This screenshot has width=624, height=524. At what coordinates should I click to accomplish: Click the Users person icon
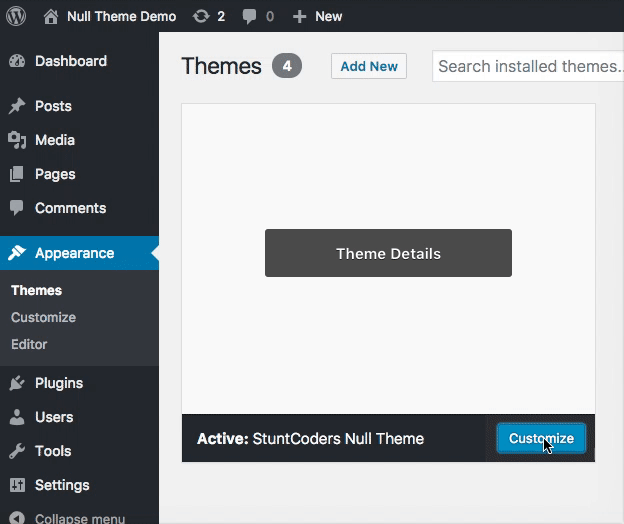(17, 417)
